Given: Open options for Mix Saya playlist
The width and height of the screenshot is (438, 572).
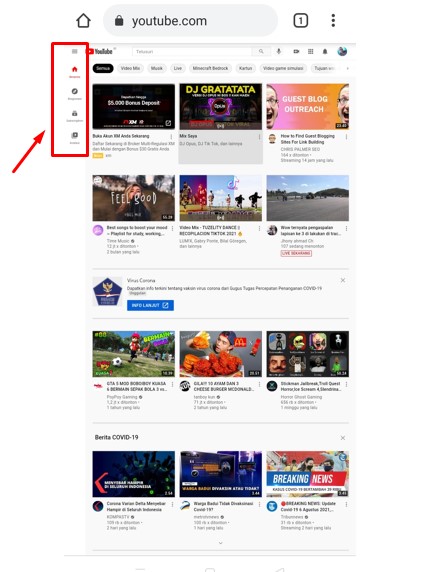Looking at the screenshot, I should point(259,137).
